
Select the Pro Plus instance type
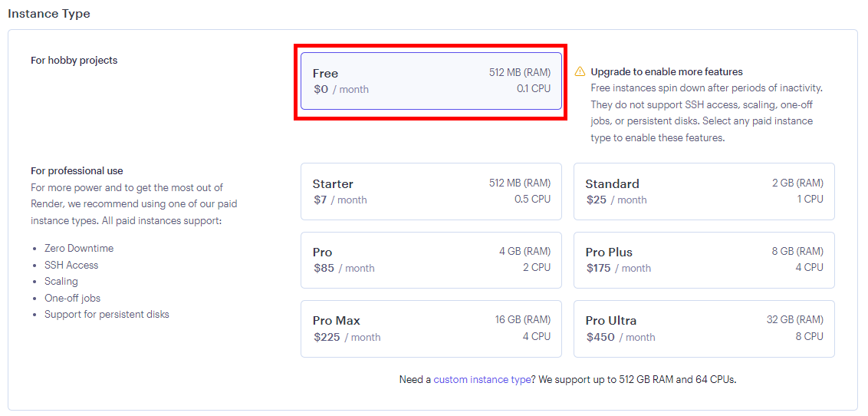[x=704, y=260]
